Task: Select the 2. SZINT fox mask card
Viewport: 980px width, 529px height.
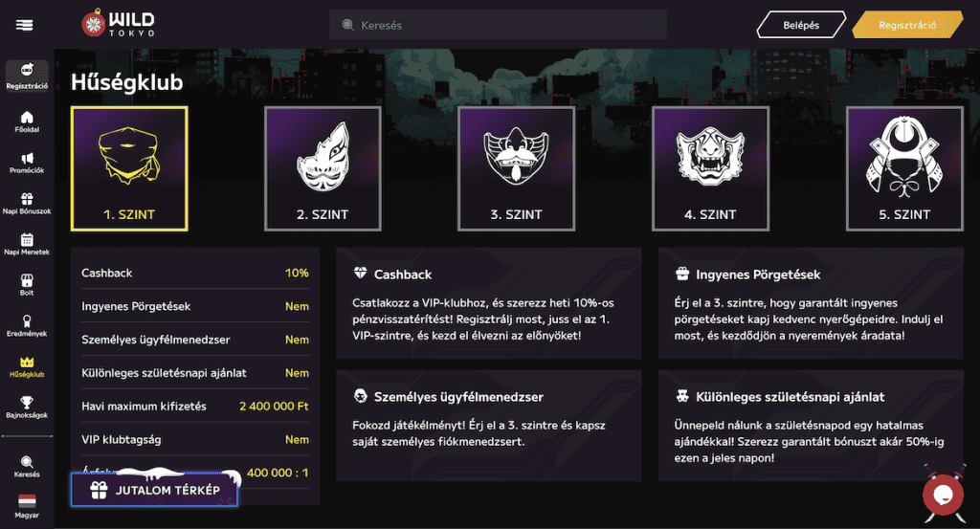Action: [x=323, y=168]
